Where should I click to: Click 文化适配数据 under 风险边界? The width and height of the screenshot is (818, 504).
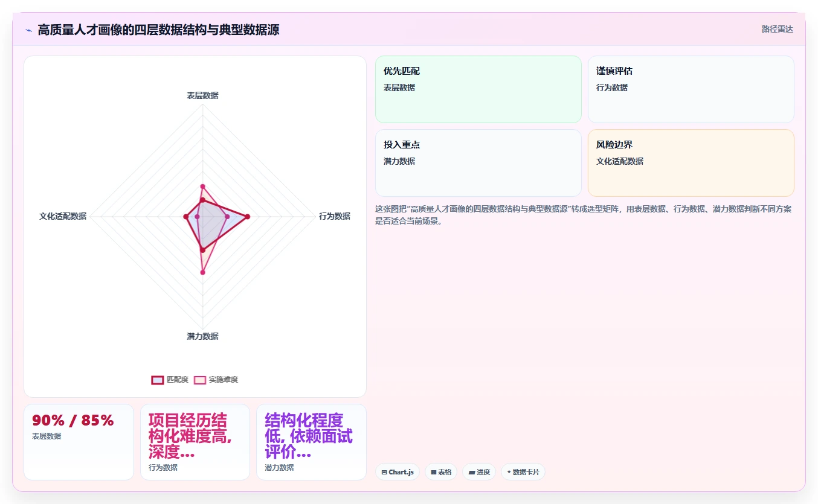tap(620, 161)
